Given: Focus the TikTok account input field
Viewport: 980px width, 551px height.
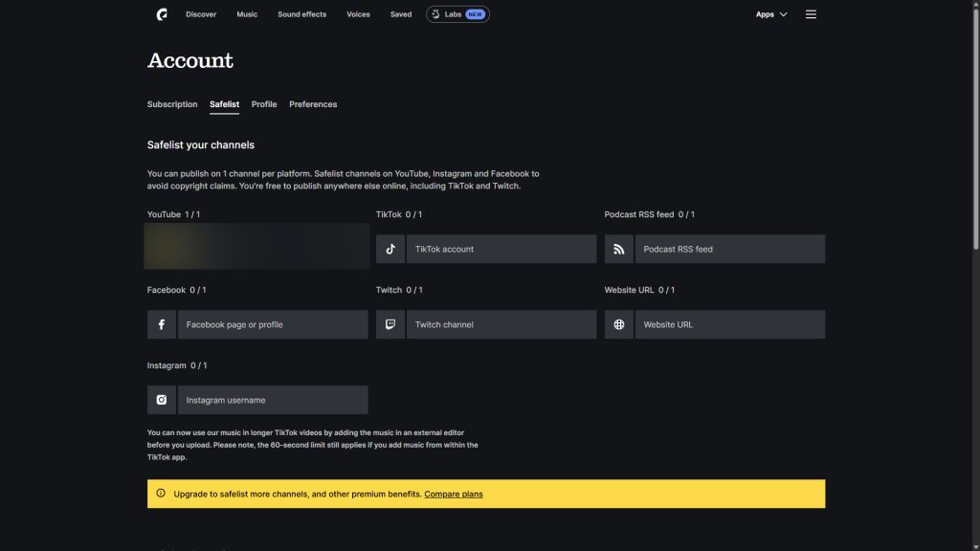Looking at the screenshot, I should click(501, 250).
